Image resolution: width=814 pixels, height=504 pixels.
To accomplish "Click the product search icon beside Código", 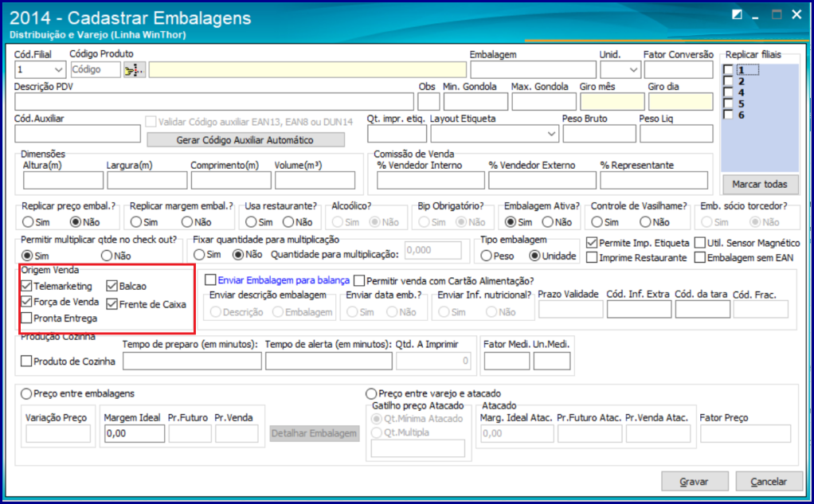I will click(135, 69).
